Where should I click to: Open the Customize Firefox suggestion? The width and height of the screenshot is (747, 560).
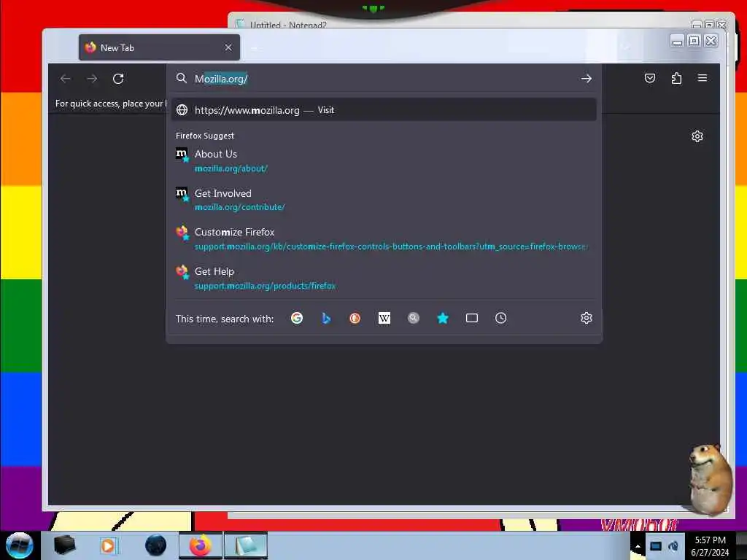tap(384, 238)
